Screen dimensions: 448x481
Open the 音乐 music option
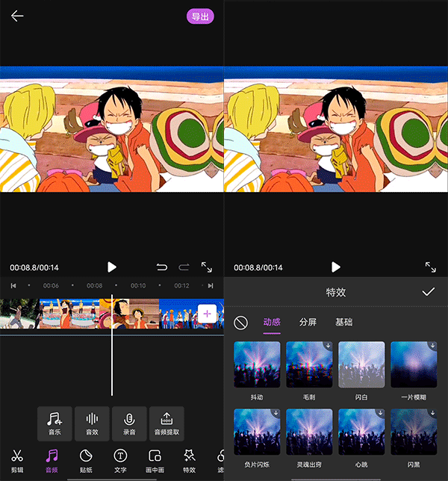(55, 423)
